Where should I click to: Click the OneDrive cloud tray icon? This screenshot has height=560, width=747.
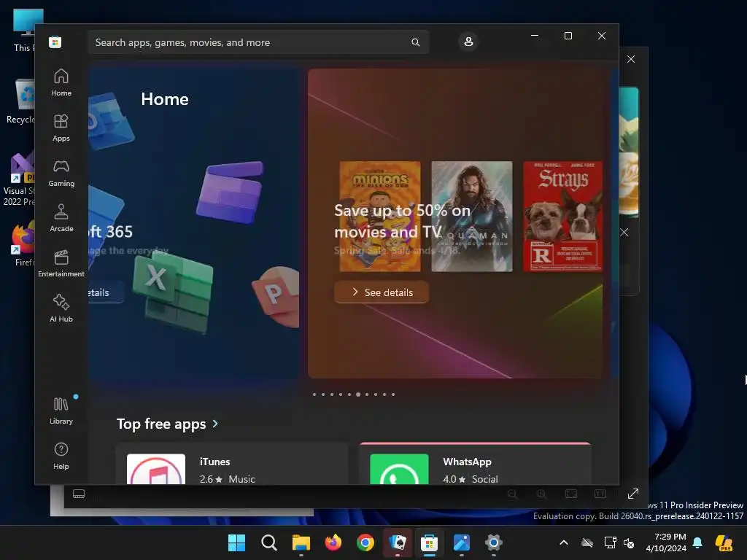tap(587, 542)
